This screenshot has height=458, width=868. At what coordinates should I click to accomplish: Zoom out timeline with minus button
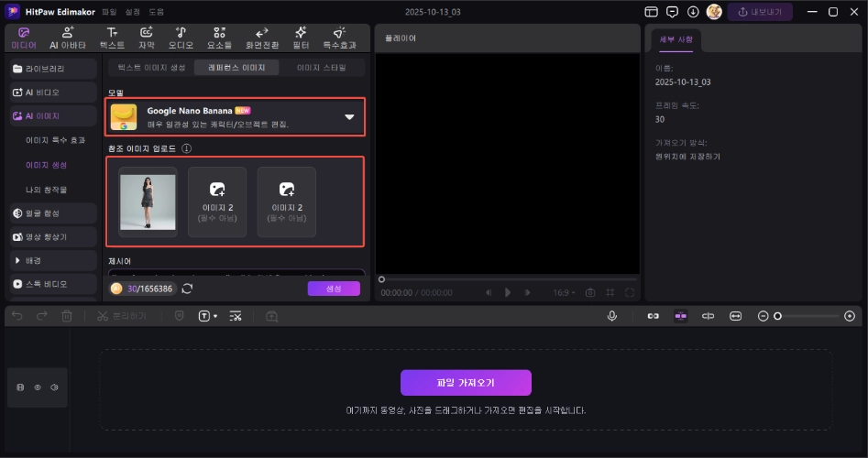(763, 316)
